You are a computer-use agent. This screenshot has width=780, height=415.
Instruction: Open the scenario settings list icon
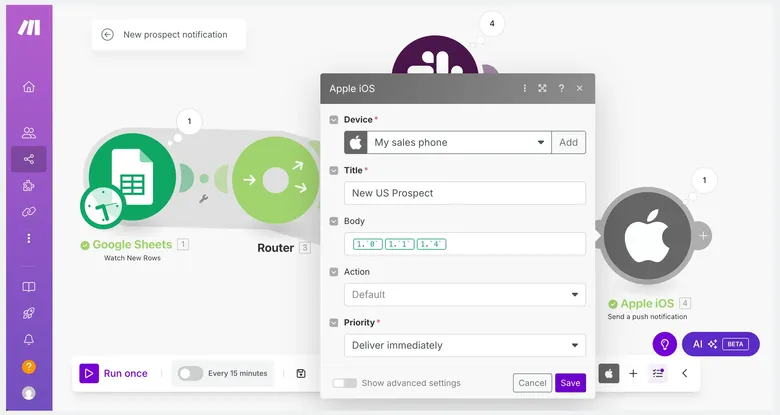(x=658, y=373)
